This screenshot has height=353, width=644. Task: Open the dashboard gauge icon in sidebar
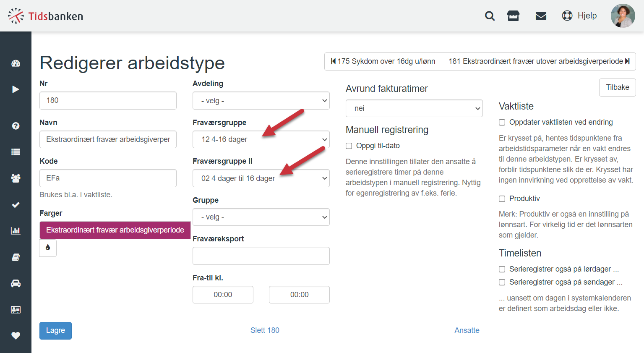click(x=16, y=63)
